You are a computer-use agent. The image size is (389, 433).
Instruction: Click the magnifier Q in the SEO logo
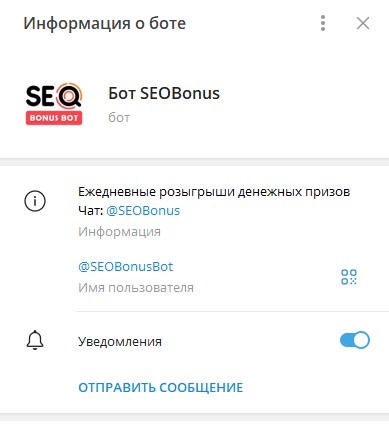tap(69, 94)
